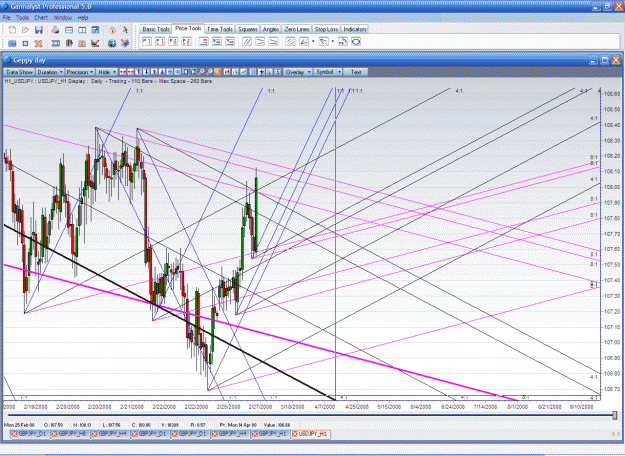This screenshot has height=456, width=625.
Task: Click the round clock icon in main toolbar
Action: [x=112, y=30]
